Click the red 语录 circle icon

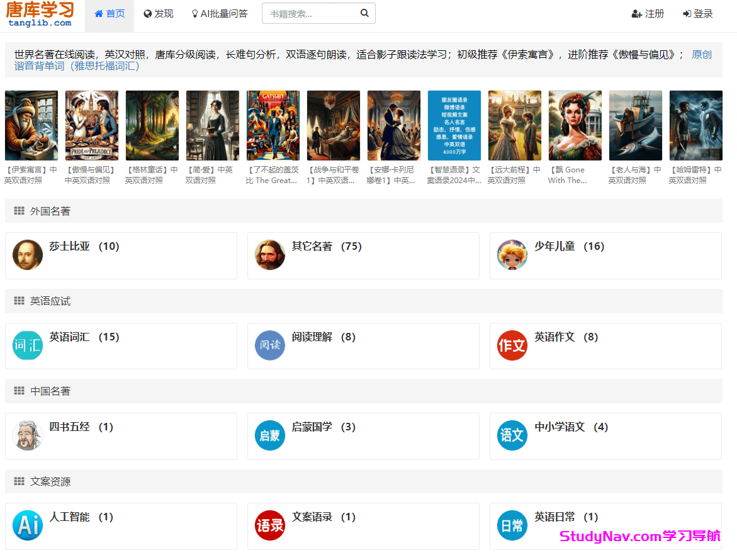[x=270, y=525]
